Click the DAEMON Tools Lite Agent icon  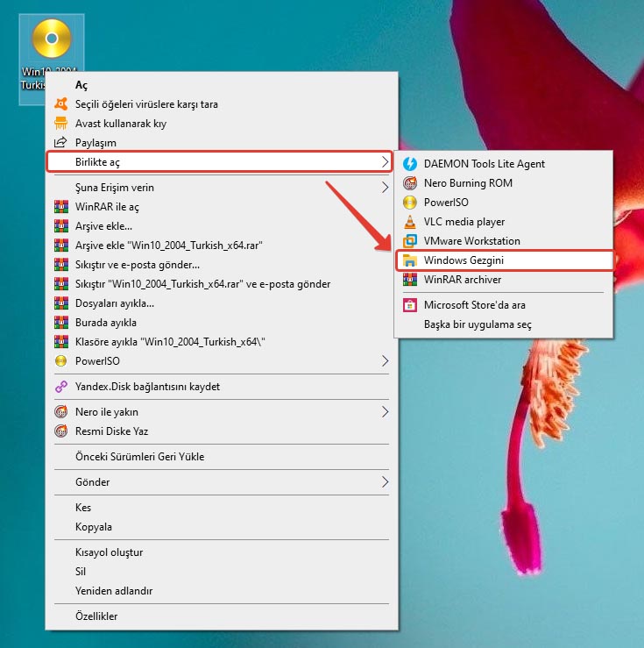click(409, 163)
